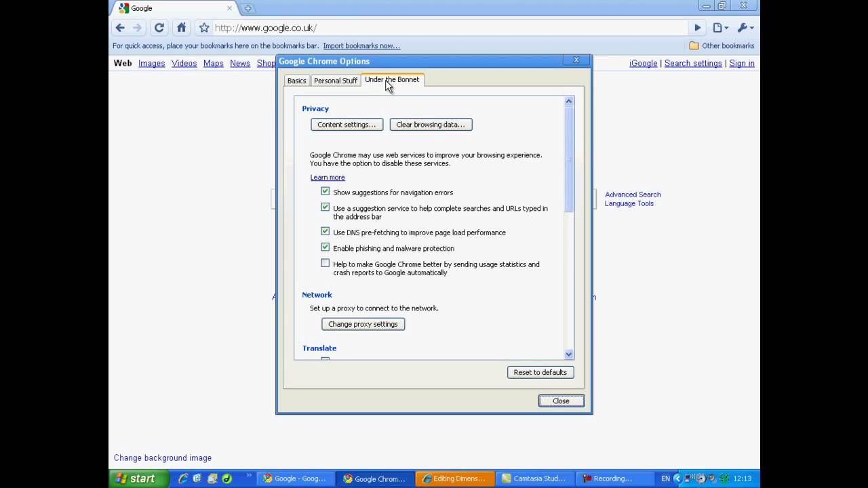Close Options dialog via title bar X
This screenshot has width=868, height=488.
click(576, 60)
